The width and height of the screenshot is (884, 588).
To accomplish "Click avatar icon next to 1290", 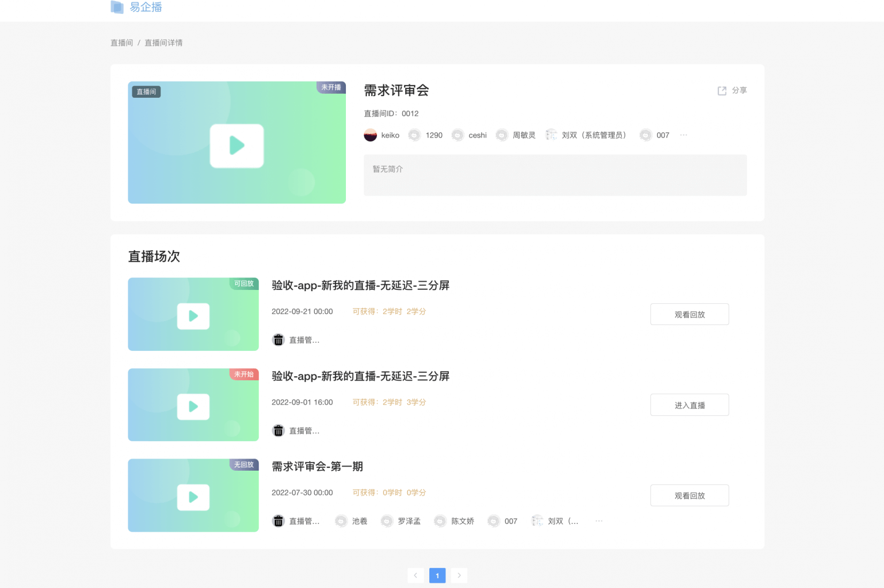I will 414,135.
